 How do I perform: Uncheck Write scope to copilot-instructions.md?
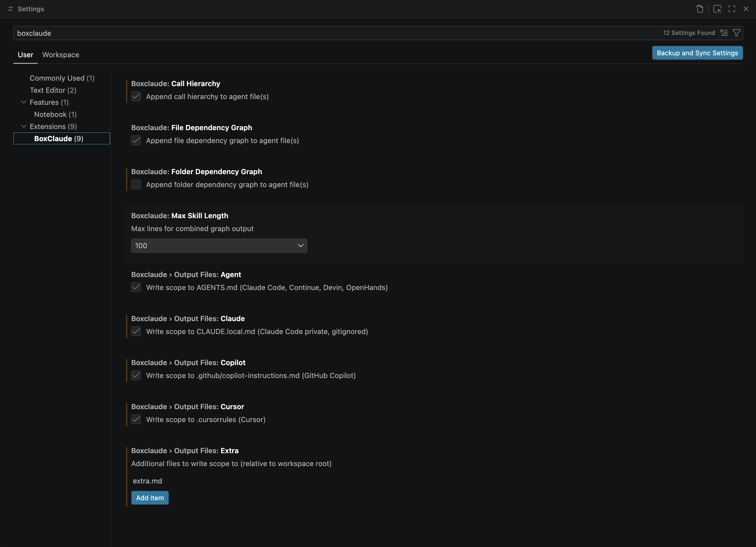point(136,375)
